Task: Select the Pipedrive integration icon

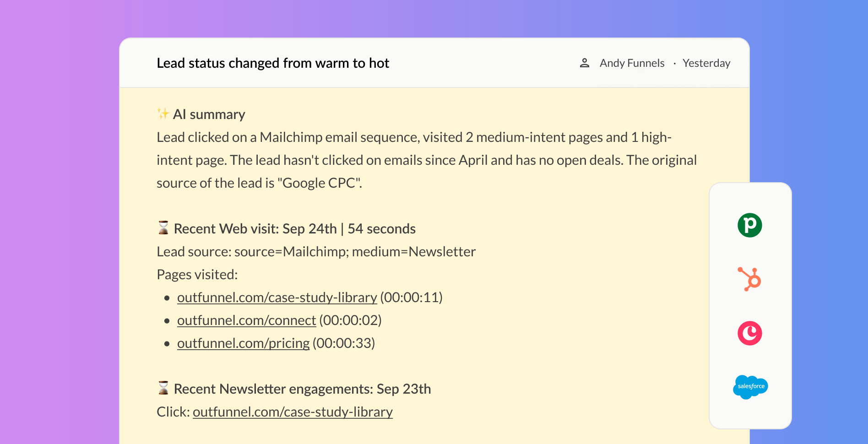Action: pyautogui.click(x=750, y=226)
